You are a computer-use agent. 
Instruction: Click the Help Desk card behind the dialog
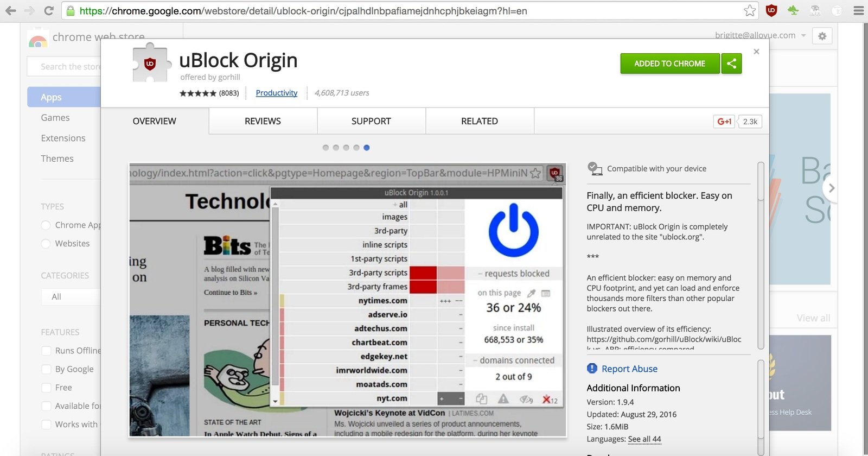point(801,383)
